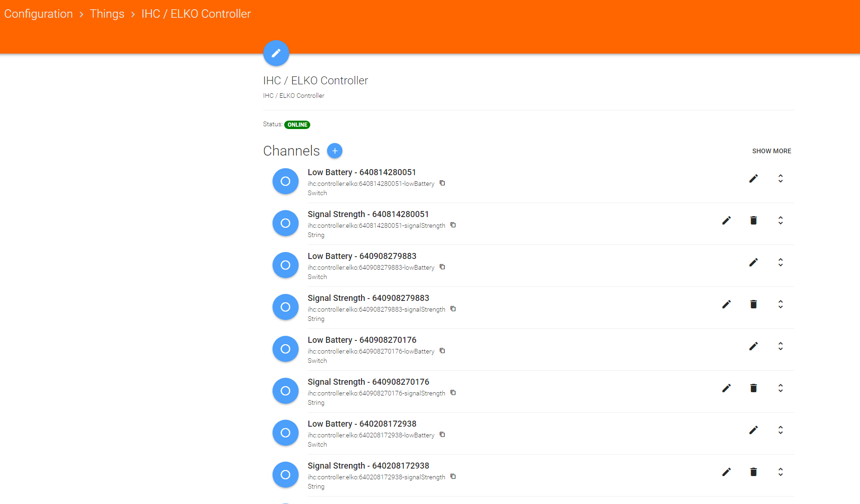Screen dimensions: 860x504
Task: Link circle for Signal Strength - 640908279883
Action: (286, 307)
